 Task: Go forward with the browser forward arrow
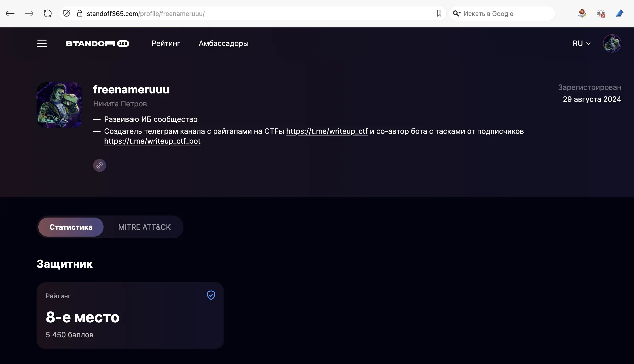coord(29,13)
